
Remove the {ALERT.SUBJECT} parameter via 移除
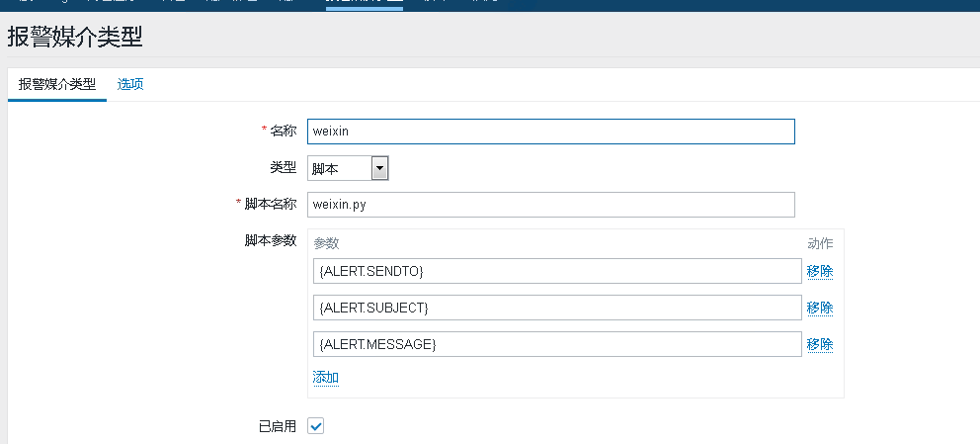tap(820, 308)
